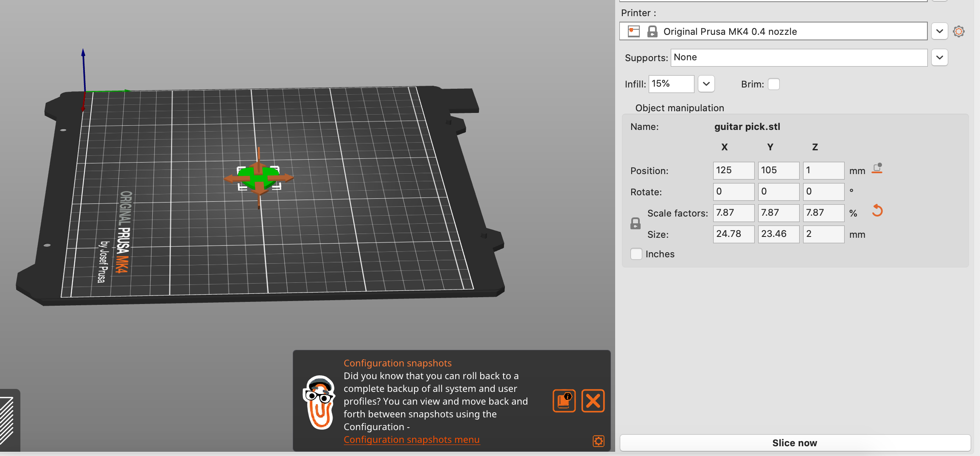Click the Scale factors Y field
Viewport: 980px width, 456px height.
(x=779, y=213)
